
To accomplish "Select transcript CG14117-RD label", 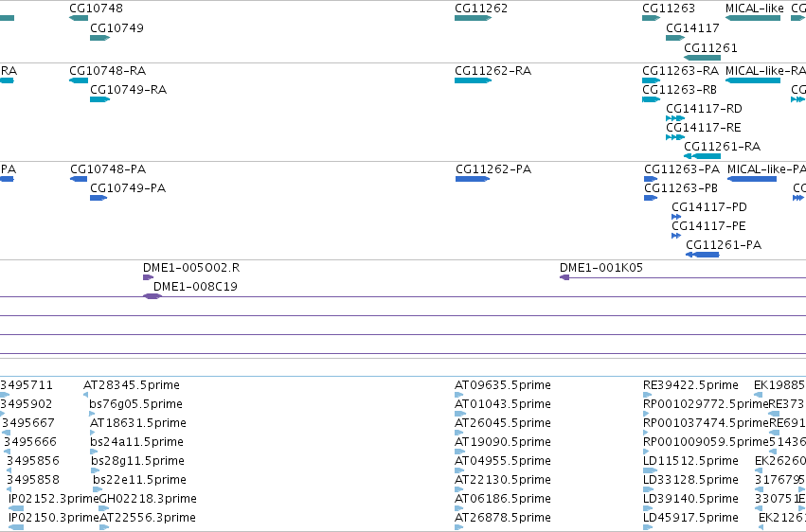I will 705,109.
